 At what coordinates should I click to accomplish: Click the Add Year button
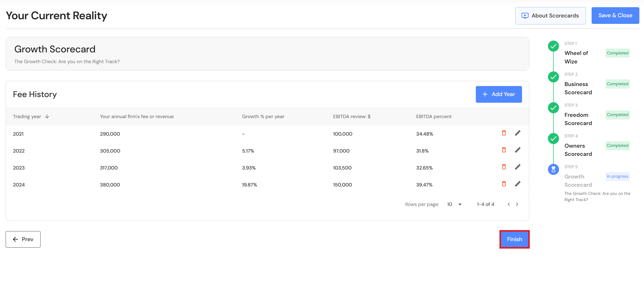(499, 94)
